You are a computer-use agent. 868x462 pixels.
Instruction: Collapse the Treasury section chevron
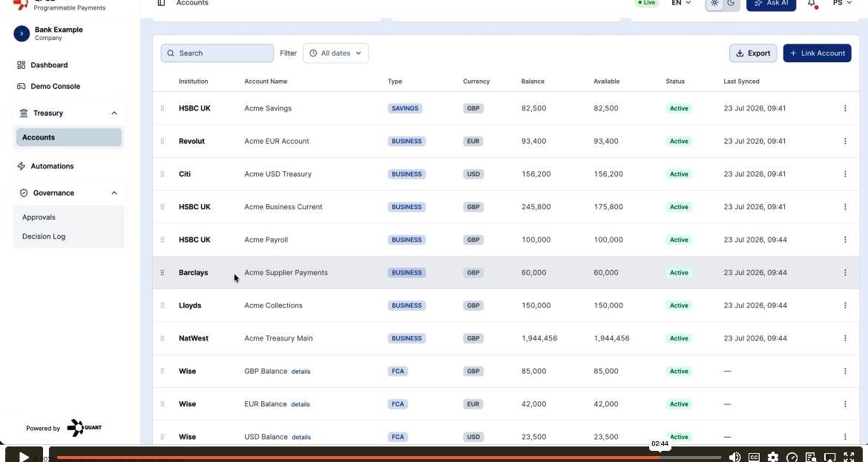(114, 113)
